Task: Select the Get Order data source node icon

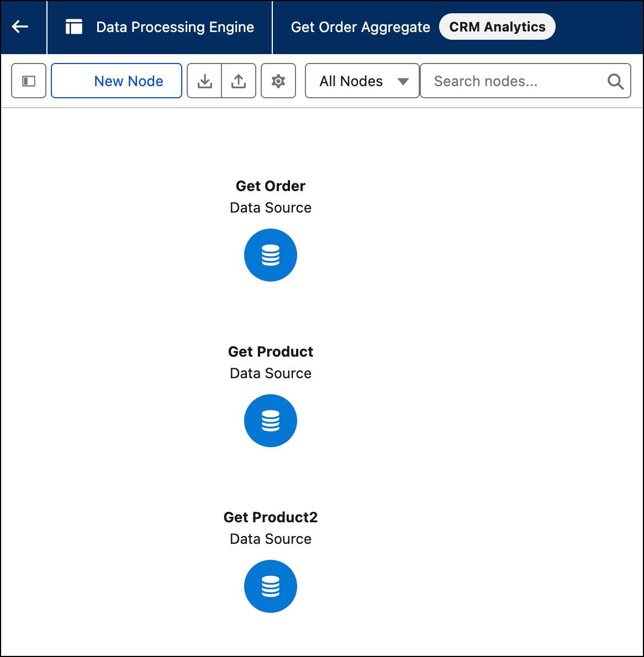Action: click(x=271, y=255)
